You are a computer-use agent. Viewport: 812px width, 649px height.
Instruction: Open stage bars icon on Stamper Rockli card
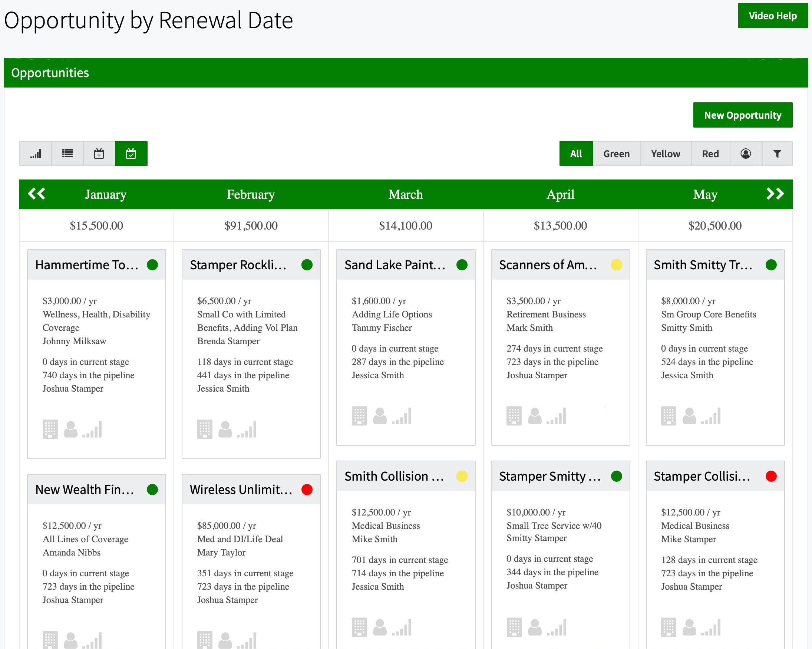pos(247,429)
